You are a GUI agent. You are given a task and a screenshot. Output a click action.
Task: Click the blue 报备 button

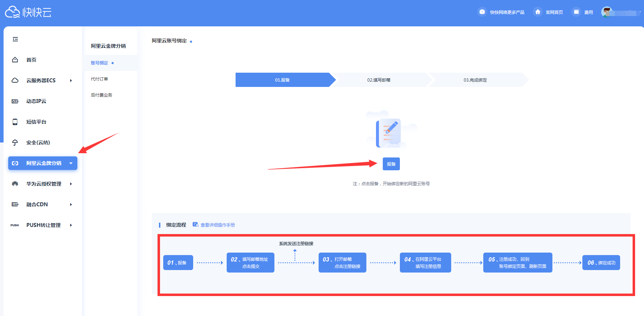391,164
